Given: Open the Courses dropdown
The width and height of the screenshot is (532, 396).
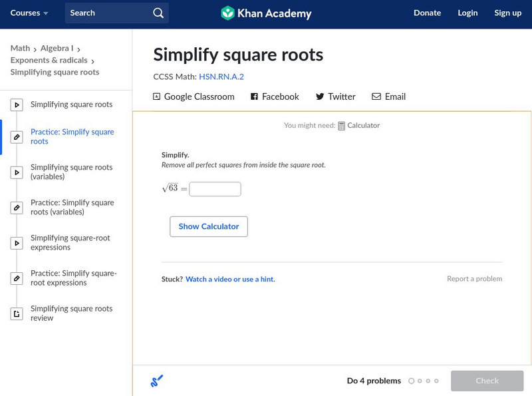Looking at the screenshot, I should pyautogui.click(x=29, y=13).
